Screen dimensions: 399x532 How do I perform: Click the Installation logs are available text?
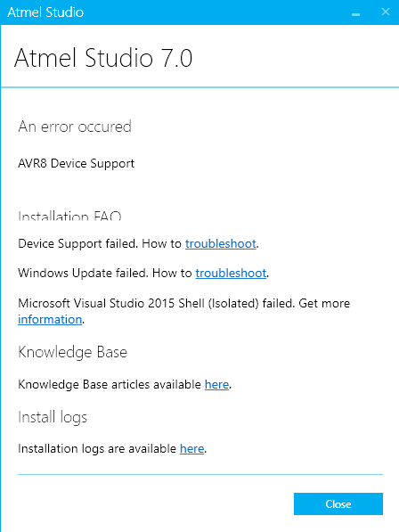[x=97, y=448]
